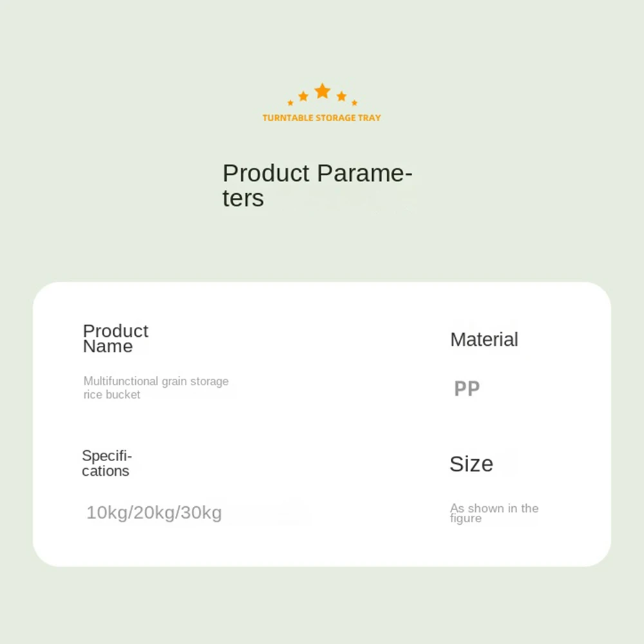Click the large center orange star

point(322,91)
